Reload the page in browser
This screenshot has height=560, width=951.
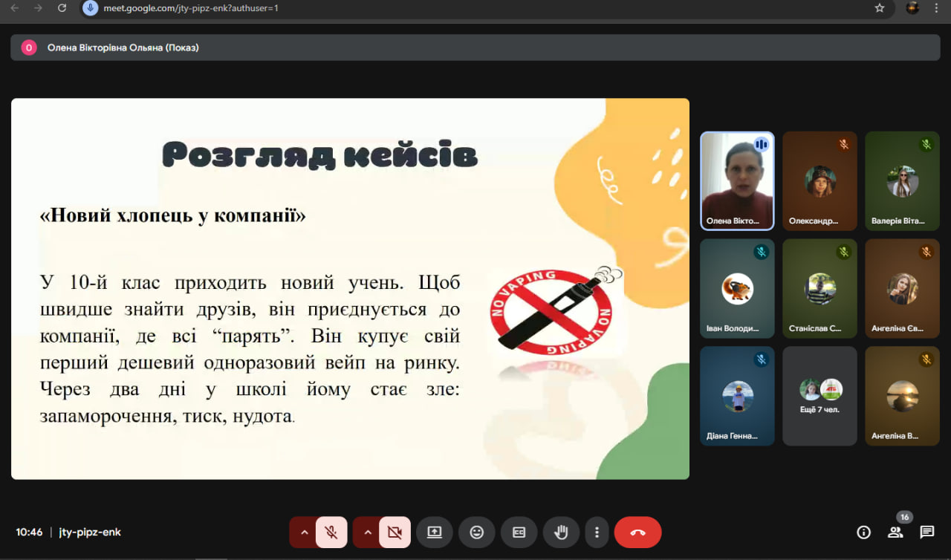(x=62, y=8)
